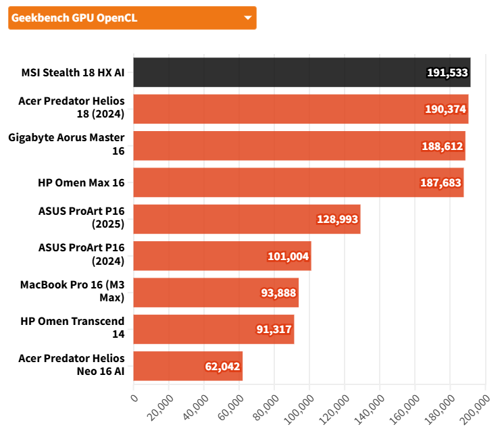Viewport: 504px width, 431px height.
Task: Click the Gigabyte Aorus Master 16 name label
Action: (67, 145)
